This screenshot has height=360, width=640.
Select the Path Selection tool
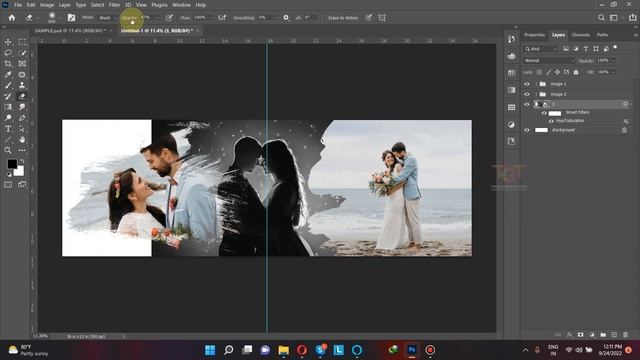click(x=22, y=129)
